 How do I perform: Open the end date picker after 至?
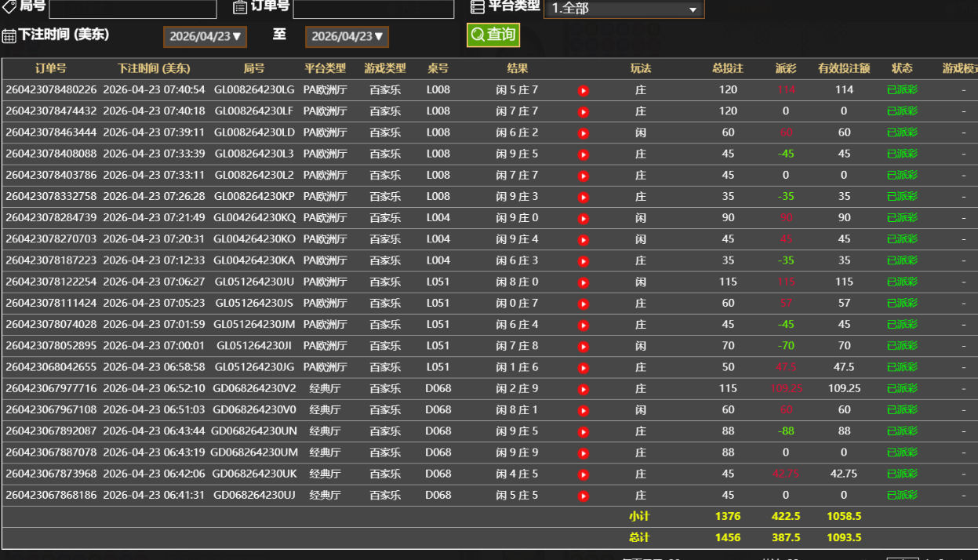347,36
